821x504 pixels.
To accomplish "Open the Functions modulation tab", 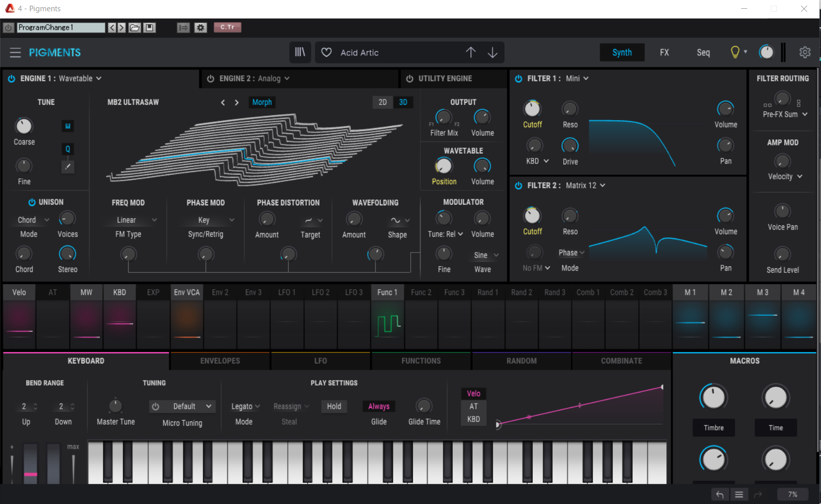I will [x=421, y=361].
